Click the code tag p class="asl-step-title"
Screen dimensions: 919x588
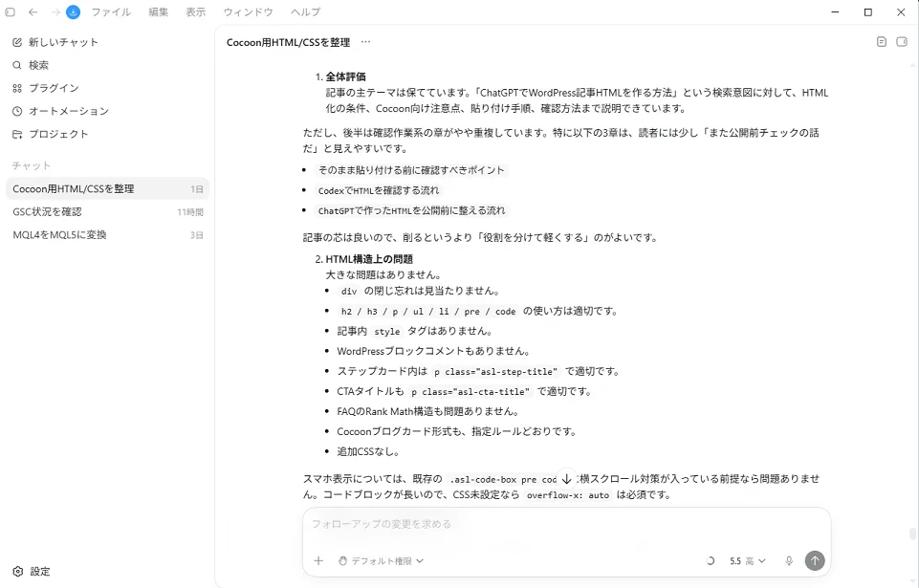pos(495,372)
